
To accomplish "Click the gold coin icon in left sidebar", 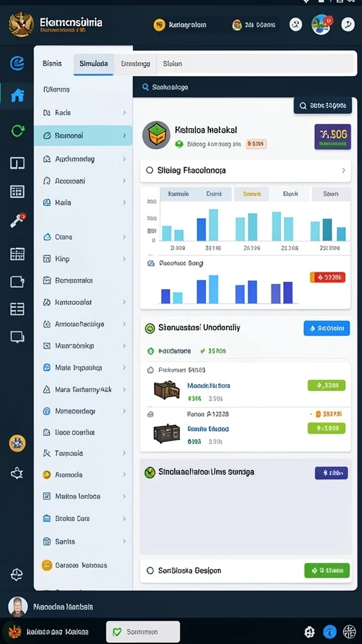I will tap(17, 443).
